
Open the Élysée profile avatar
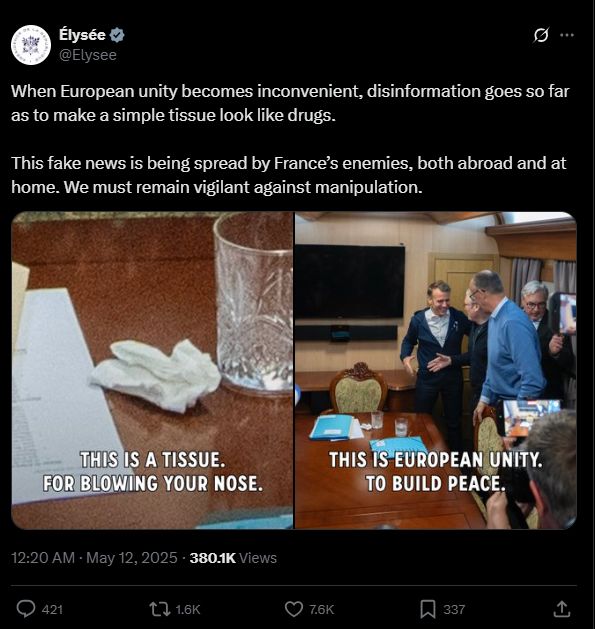[x=31, y=45]
